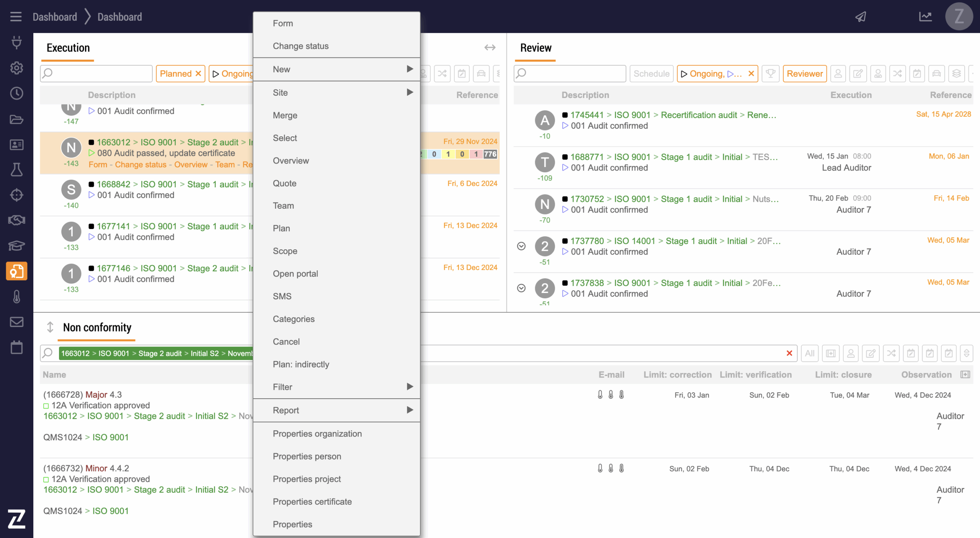Open the envelope mail sidebar icon
The image size is (980, 538).
pos(16,322)
